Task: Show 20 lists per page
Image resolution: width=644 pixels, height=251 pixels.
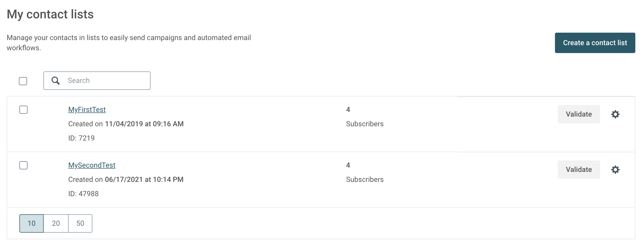Action: point(56,223)
